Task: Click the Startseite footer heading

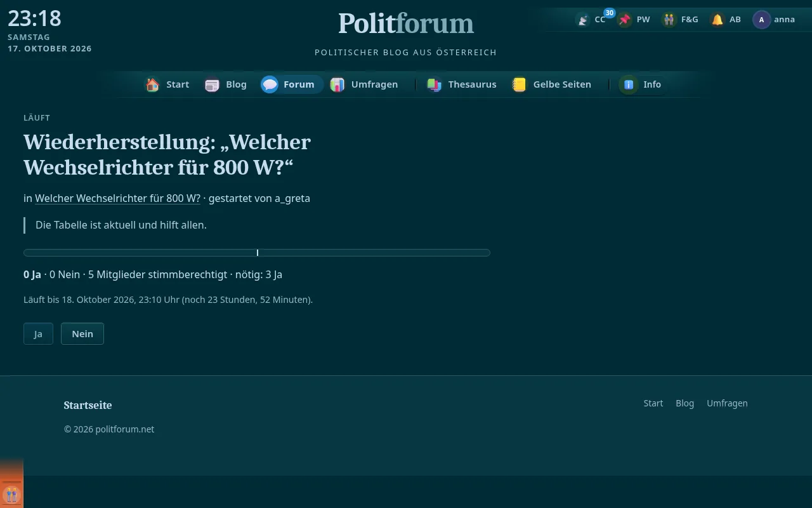Action: tap(88, 405)
